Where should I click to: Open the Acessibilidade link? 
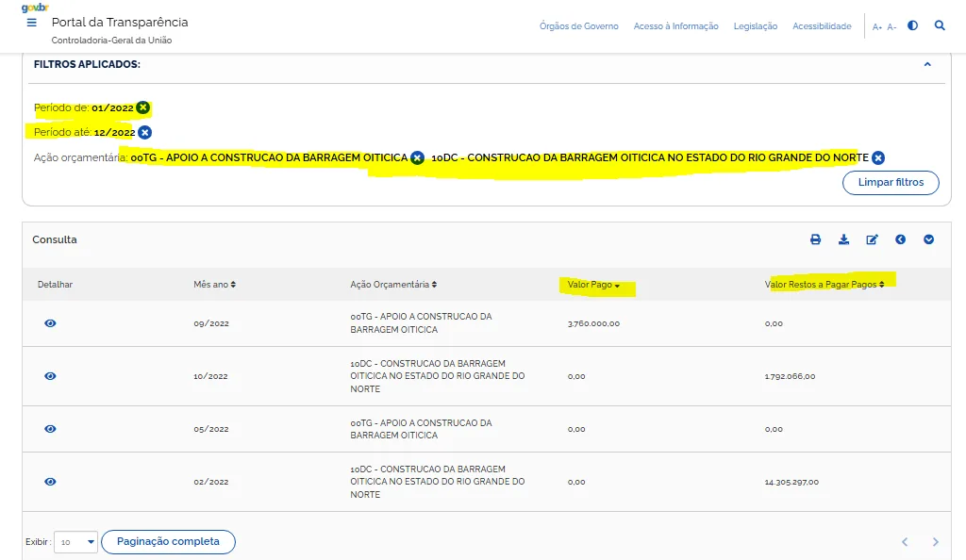tap(822, 25)
